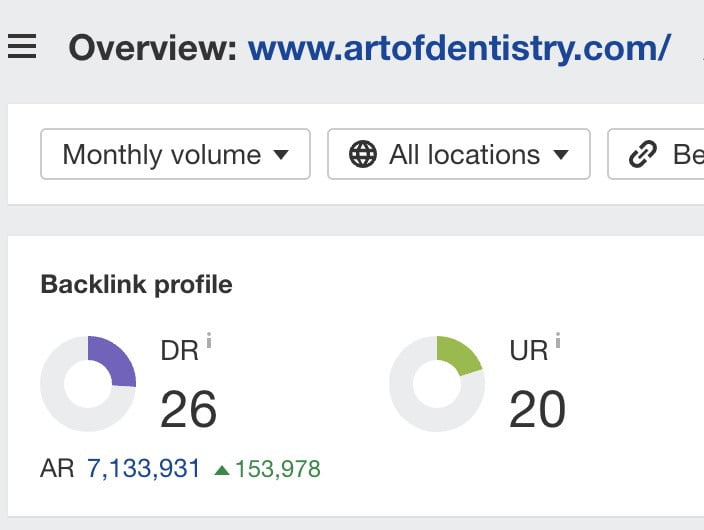Show the UR info tooltip icon

(558, 342)
